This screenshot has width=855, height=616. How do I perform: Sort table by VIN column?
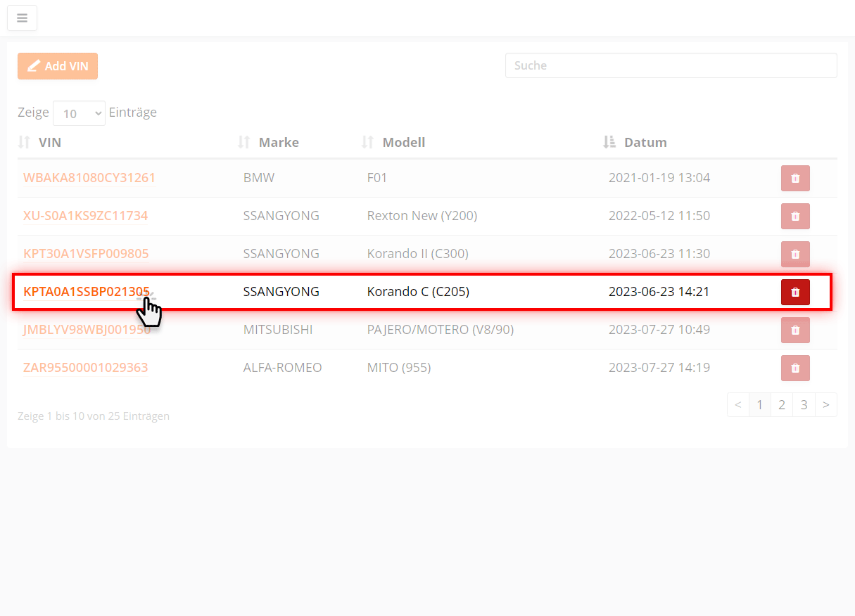tap(49, 143)
